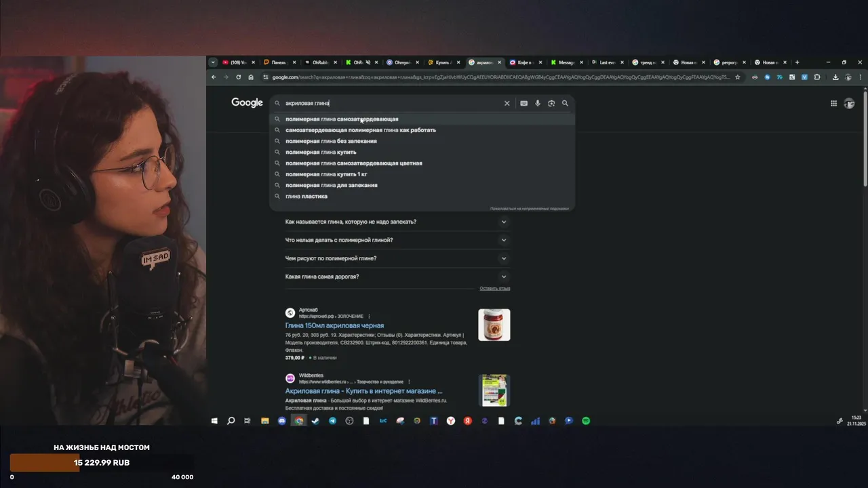The height and width of the screenshot is (488, 868).
Task: Open the tab search dropdown arrow
Action: tap(213, 62)
